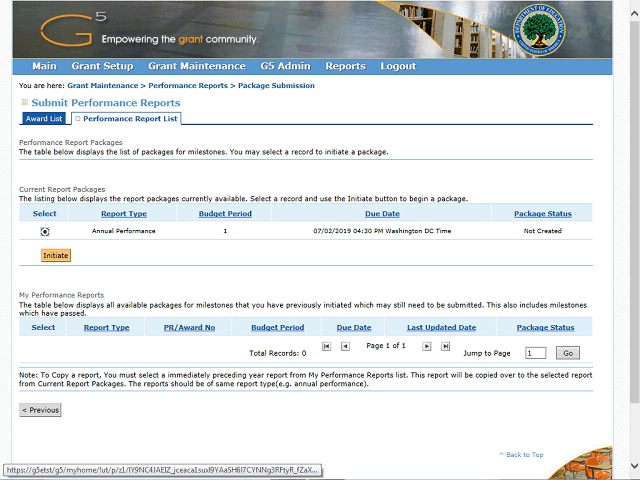Click the My Performance Reports heading
Screen dimensions: 640x480
click(x=62, y=295)
